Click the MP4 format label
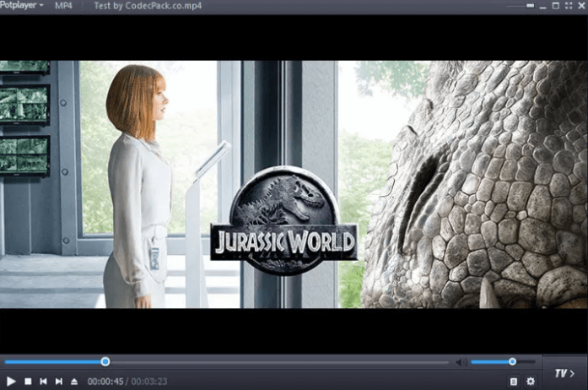This screenshot has width=588, height=390. pos(63,6)
